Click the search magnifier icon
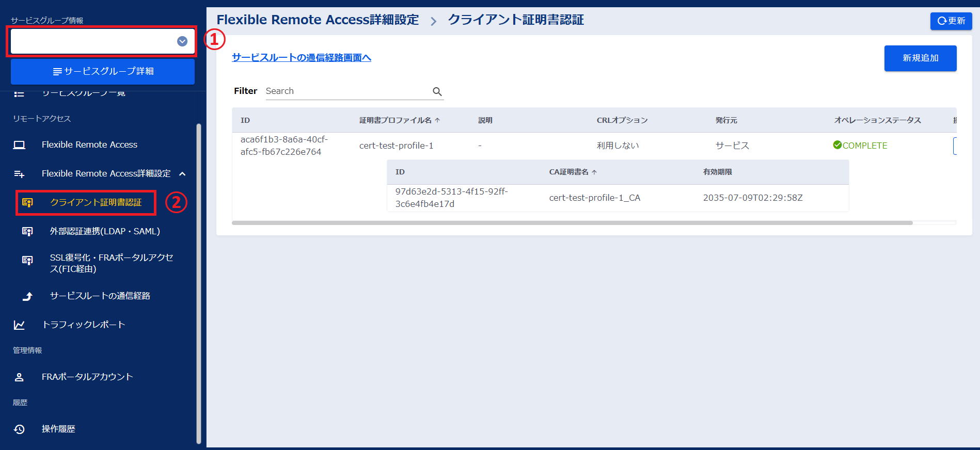This screenshot has width=980, height=450. pos(437,92)
